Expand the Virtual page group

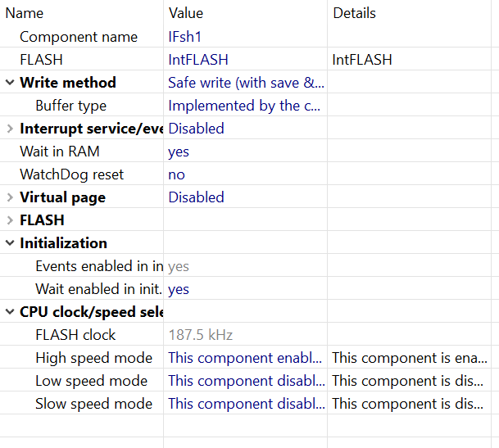pos(10,197)
